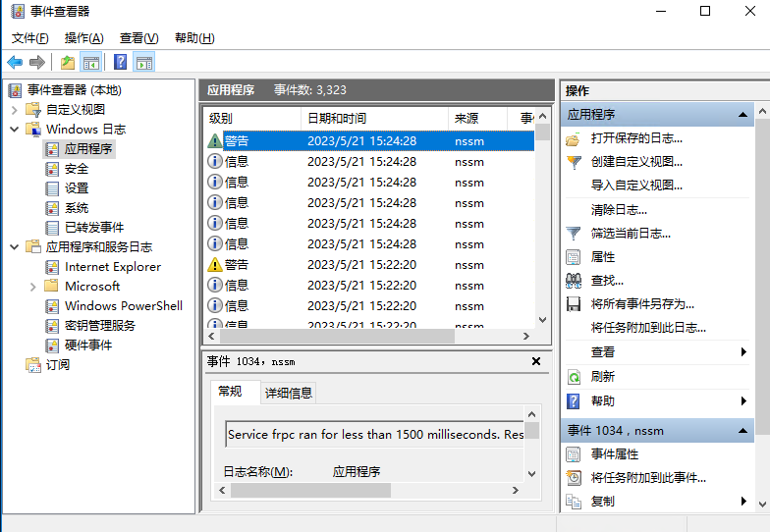Click 清除日志 in the actions pane
The image size is (770, 532).
[x=619, y=210]
